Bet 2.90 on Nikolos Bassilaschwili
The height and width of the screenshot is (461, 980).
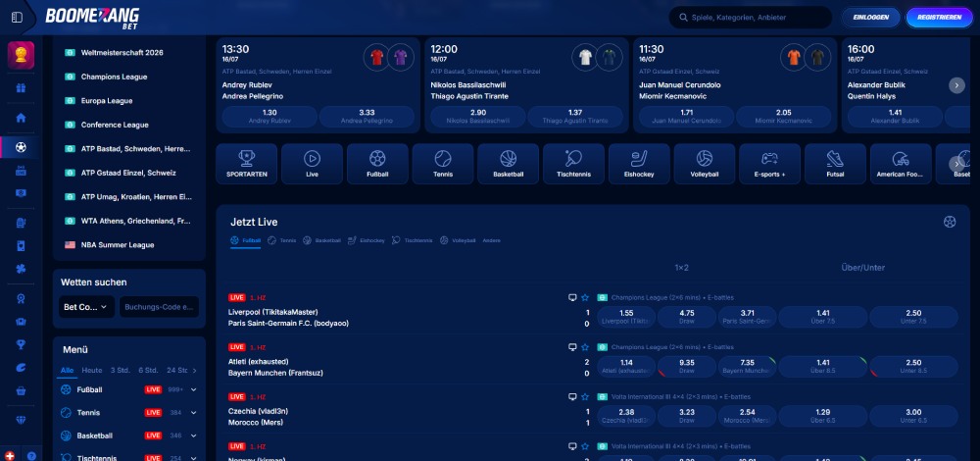point(478,117)
